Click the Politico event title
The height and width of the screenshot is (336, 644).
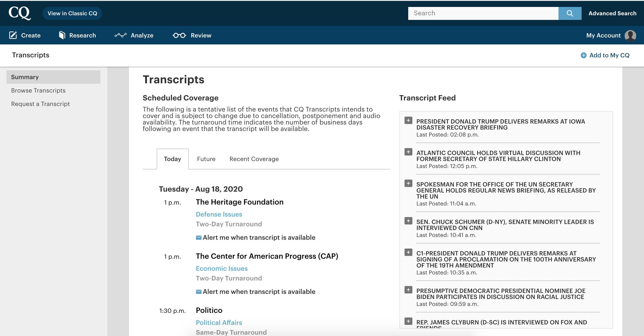(209, 310)
